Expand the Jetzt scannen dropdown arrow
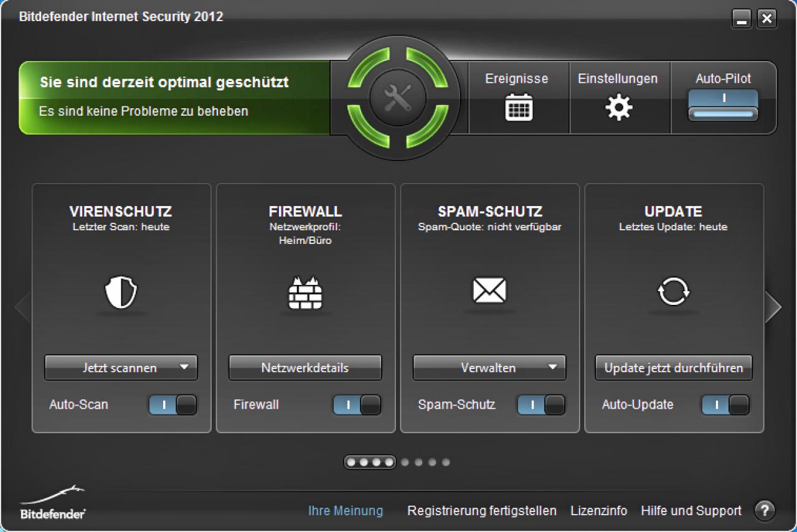 pyautogui.click(x=184, y=367)
